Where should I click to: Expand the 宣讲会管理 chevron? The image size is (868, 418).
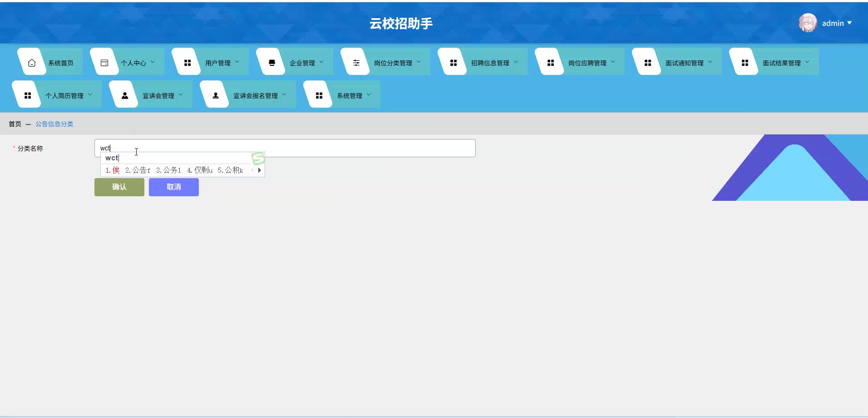181,95
